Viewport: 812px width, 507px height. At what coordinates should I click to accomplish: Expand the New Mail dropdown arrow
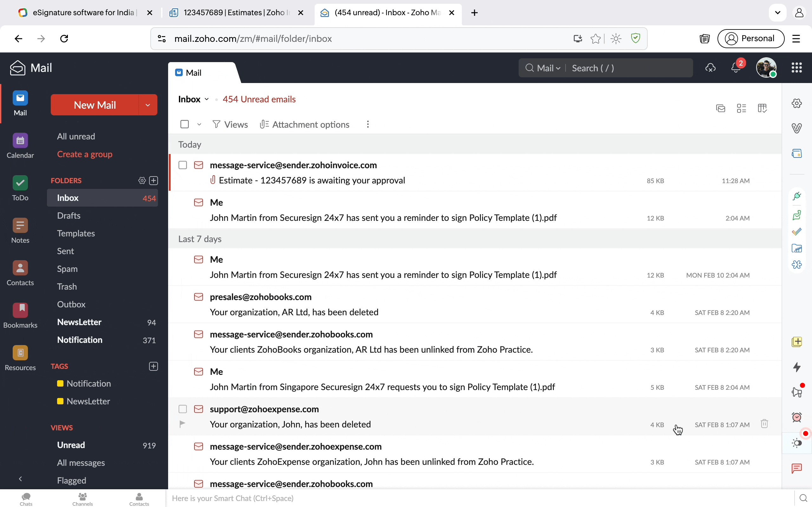click(147, 105)
